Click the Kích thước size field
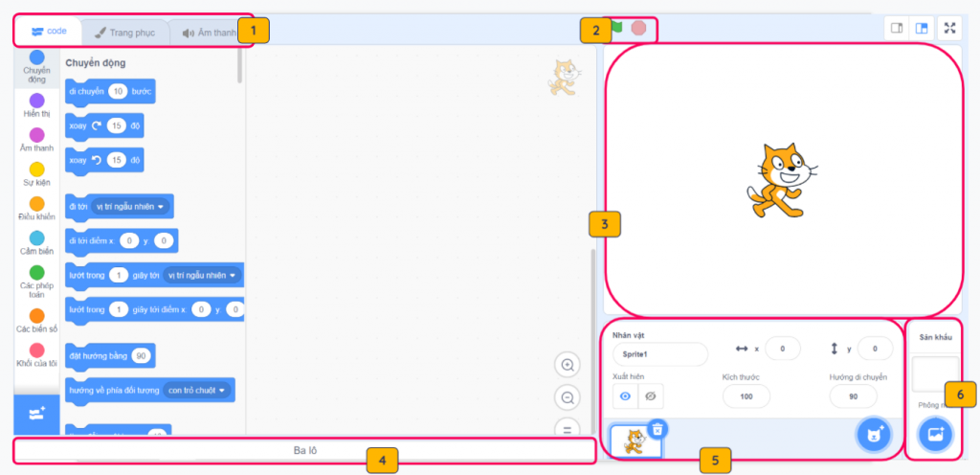The width and height of the screenshot is (980, 475). [x=746, y=396]
